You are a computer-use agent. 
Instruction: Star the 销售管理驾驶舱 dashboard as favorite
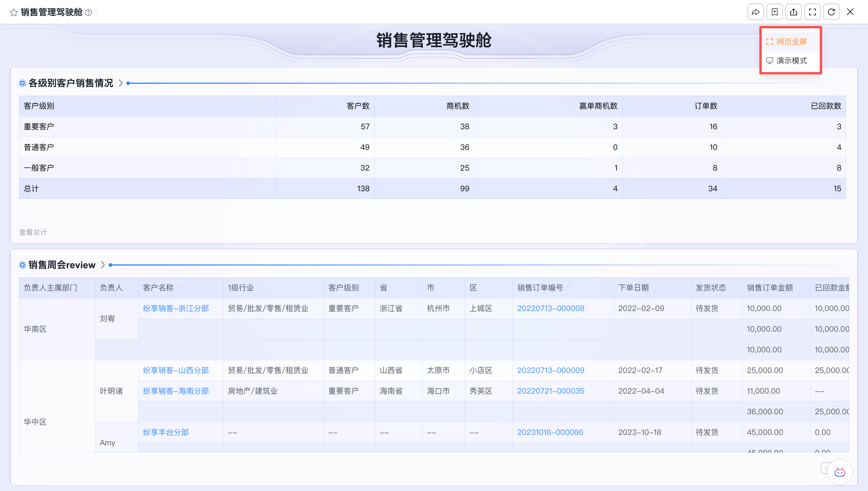pos(14,12)
